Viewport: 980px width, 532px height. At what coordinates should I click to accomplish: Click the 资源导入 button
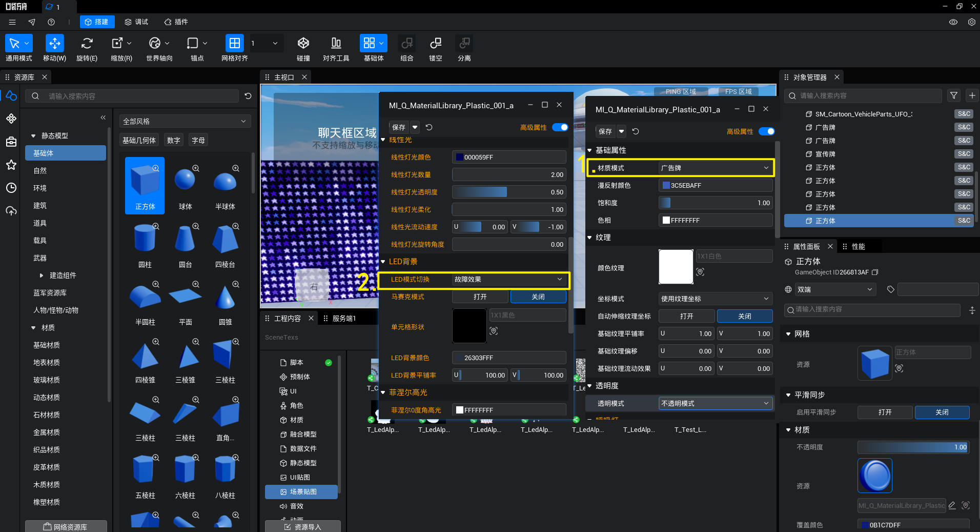coord(303,526)
